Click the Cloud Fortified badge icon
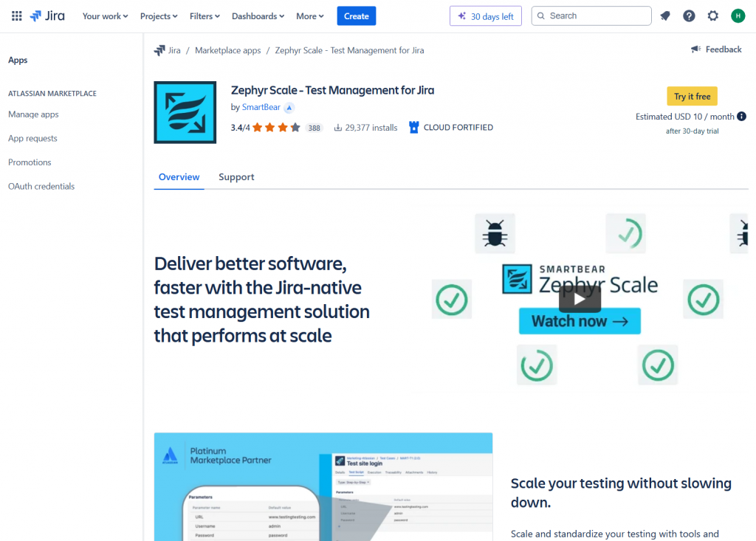Image resolution: width=756 pixels, height=541 pixels. (413, 127)
